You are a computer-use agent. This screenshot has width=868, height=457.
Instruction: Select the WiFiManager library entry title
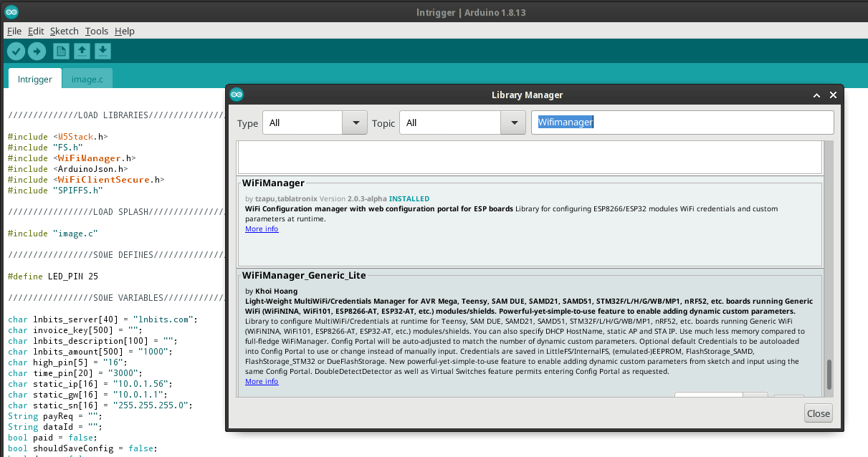pyautogui.click(x=273, y=183)
